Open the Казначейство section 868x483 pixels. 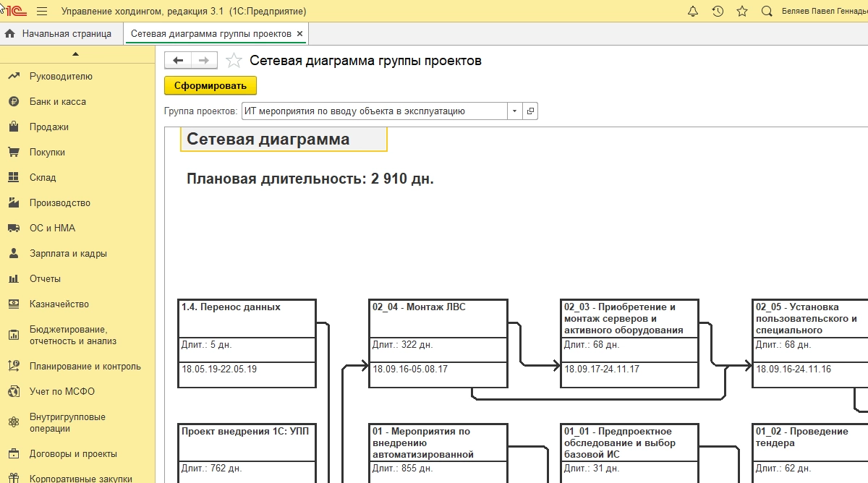(59, 304)
